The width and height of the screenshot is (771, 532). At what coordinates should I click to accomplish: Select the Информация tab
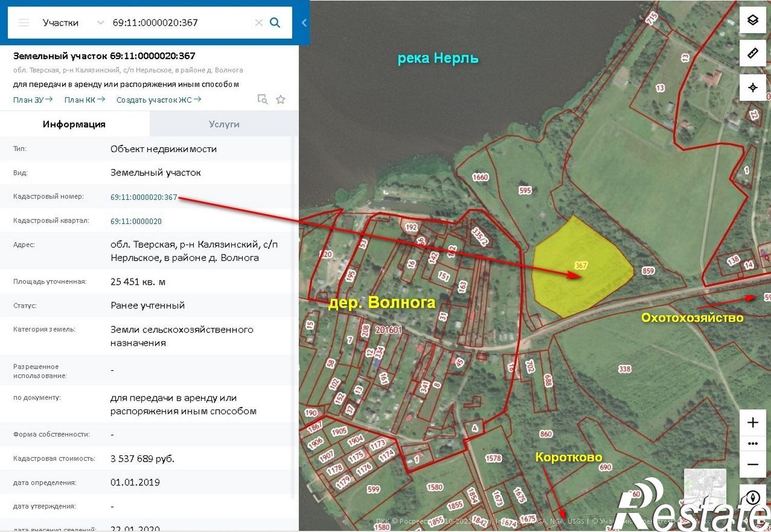[x=74, y=124]
